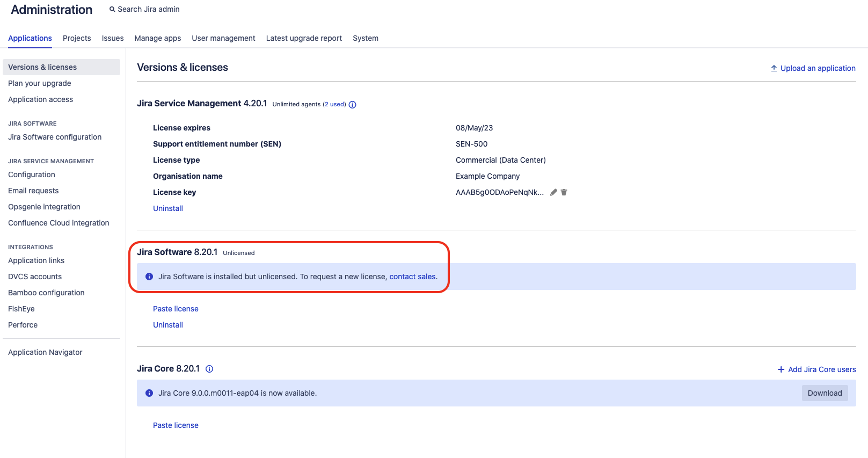The image size is (868, 458).
Task: Click the plus icon for Add Jira Core users
Action: point(781,369)
